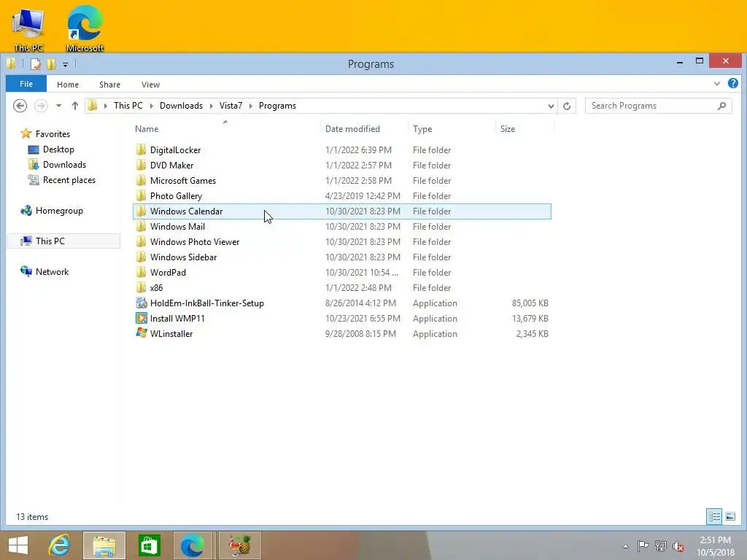Open Help with the question mark icon
Viewport: 747px width, 560px height.
coord(733,84)
